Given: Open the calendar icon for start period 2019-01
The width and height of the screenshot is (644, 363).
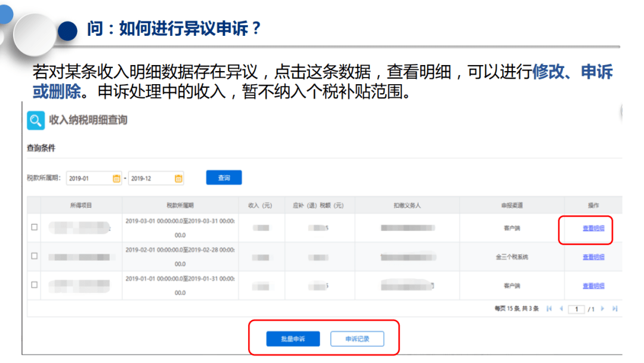Looking at the screenshot, I should [x=116, y=179].
